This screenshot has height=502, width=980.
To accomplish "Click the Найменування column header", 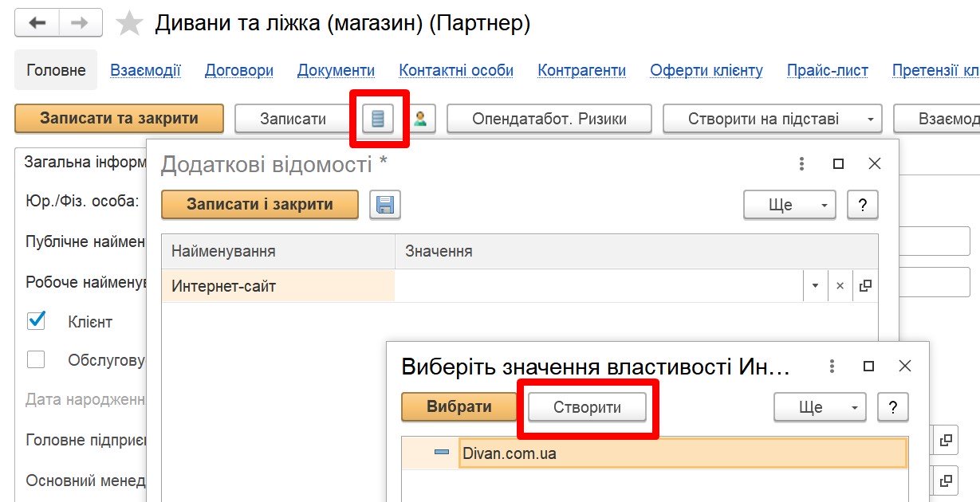I will pos(278,251).
